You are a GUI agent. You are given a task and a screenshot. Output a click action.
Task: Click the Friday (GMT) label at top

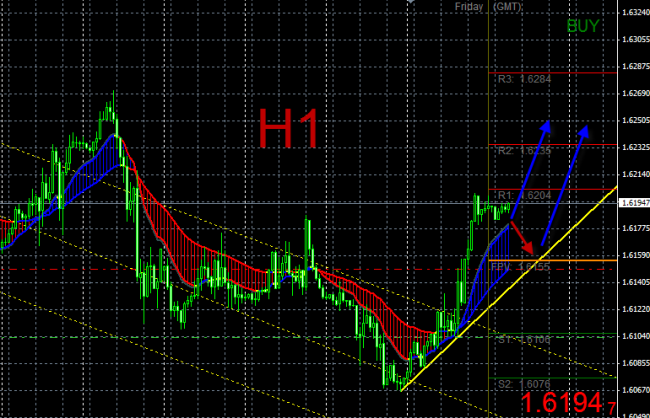(x=488, y=7)
